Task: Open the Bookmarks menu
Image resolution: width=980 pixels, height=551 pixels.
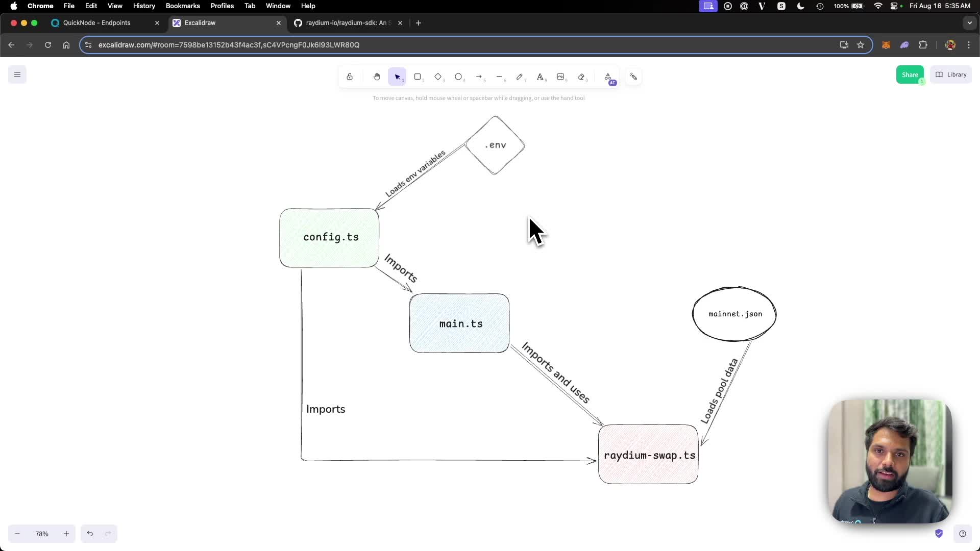Action: [x=183, y=6]
